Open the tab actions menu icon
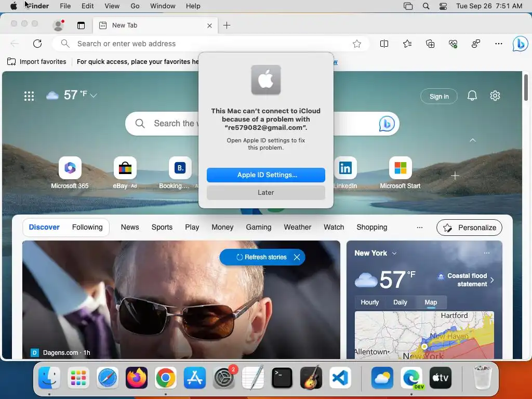Image resolution: width=532 pixels, height=399 pixels. (x=81, y=25)
